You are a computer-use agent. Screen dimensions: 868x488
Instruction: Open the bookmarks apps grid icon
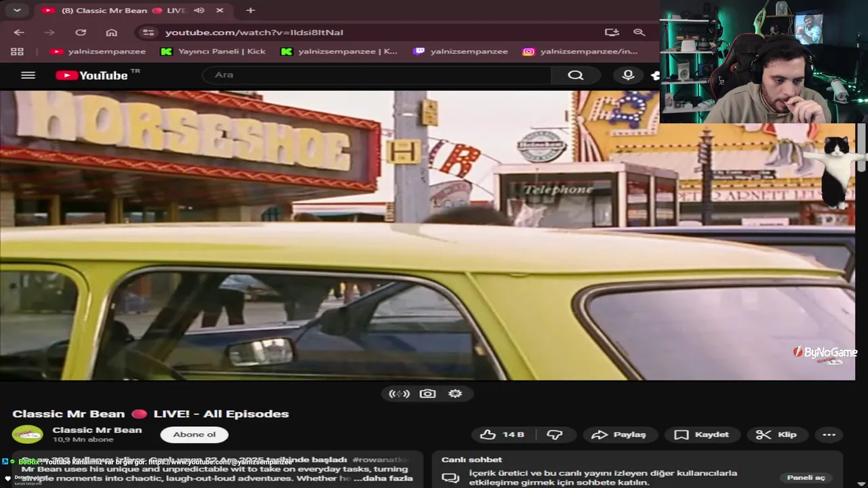pos(17,51)
